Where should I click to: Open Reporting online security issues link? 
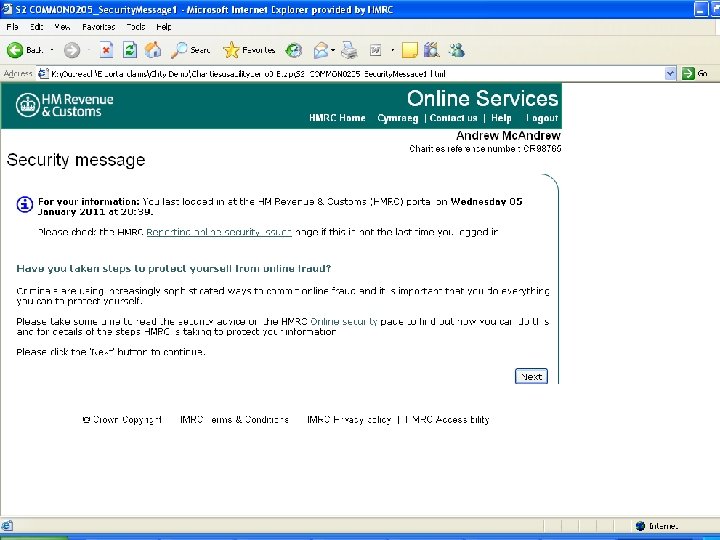(219, 232)
